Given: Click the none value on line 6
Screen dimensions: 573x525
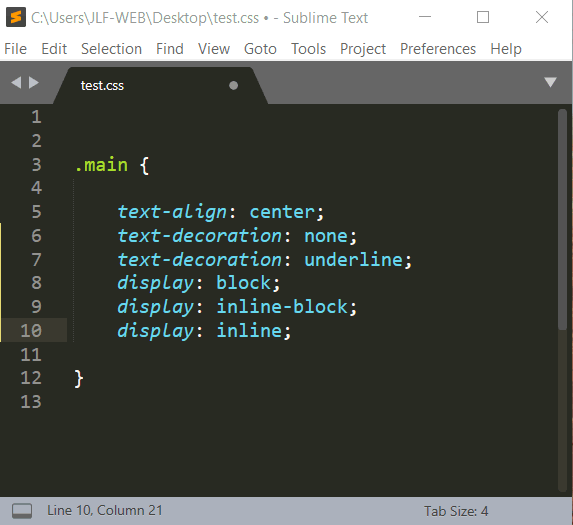Looking at the screenshot, I should (326, 236).
